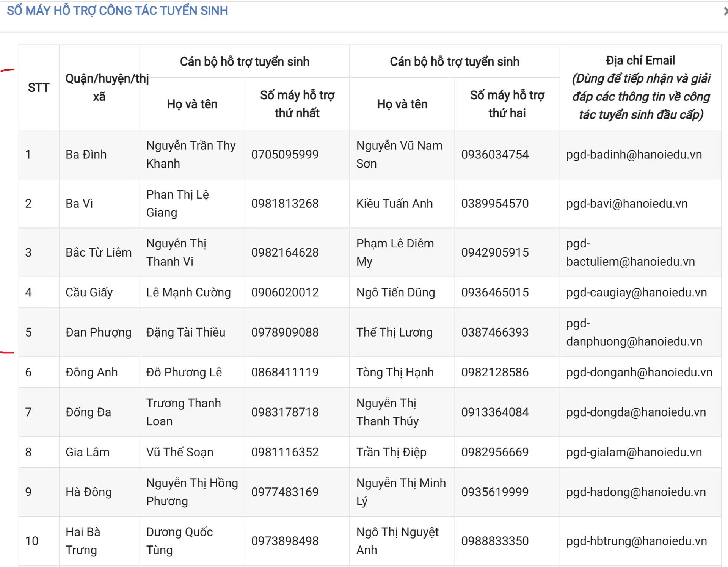Close the tuyển sinh support dialog

pos(725,11)
